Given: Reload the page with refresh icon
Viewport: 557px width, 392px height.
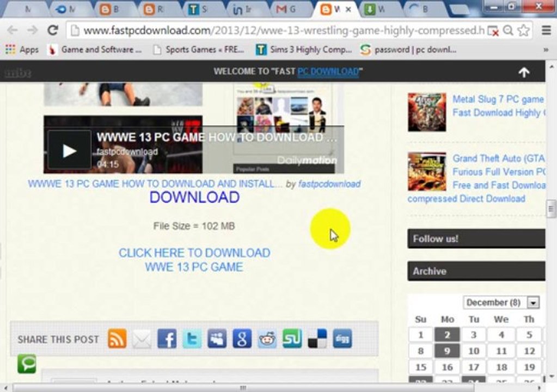Looking at the screenshot, I should point(53,30).
